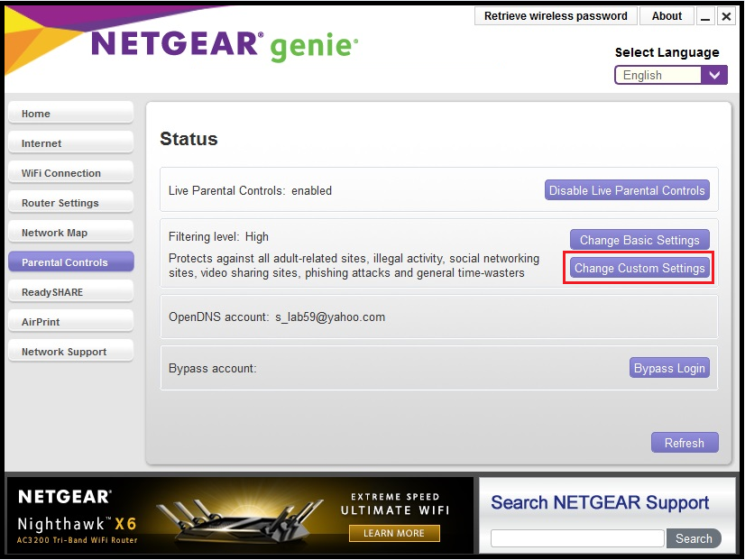Click the 'Filtering level: High' text
Viewport: 745px width, 560px height.
point(218,236)
